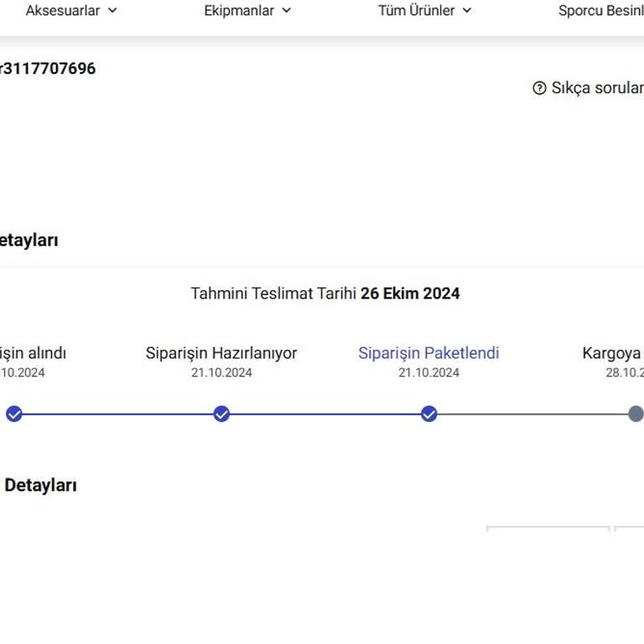Click the estimated delivery date 26 Ekim 2024
This screenshot has width=644, height=644.
coord(410,293)
